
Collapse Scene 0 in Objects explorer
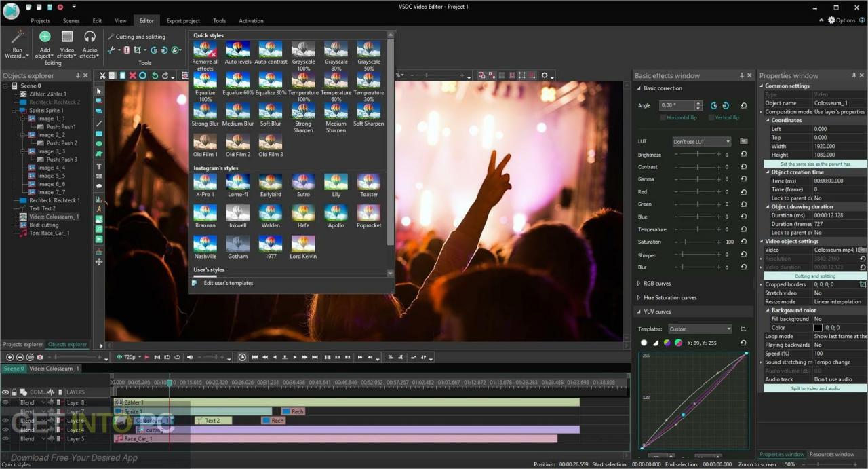(x=6, y=86)
